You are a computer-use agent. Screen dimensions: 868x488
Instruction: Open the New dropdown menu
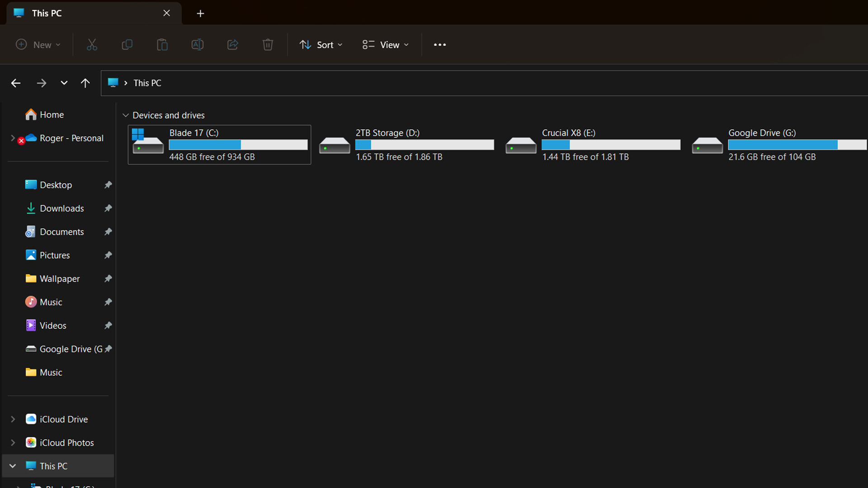pyautogui.click(x=38, y=45)
